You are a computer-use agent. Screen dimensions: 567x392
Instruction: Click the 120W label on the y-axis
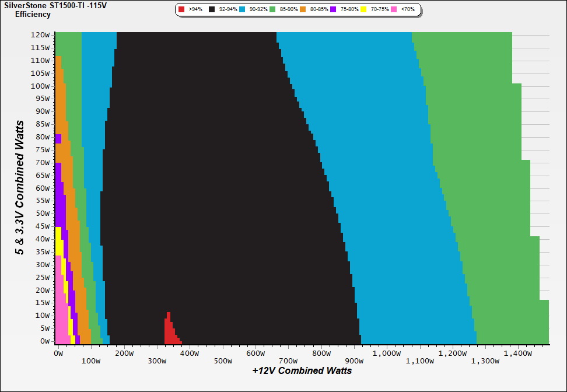click(41, 35)
